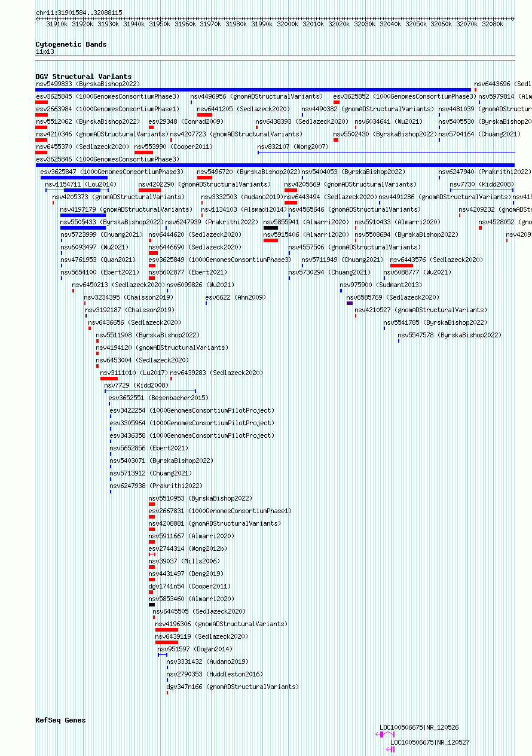
Task: Click the nsv6247940 (Prakrithi2022) label
Action: [485, 172]
